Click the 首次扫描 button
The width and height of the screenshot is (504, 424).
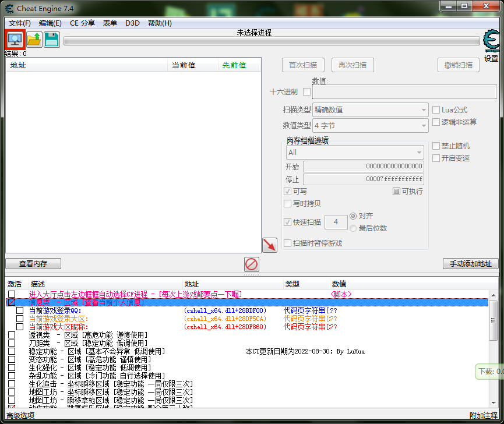(303, 65)
